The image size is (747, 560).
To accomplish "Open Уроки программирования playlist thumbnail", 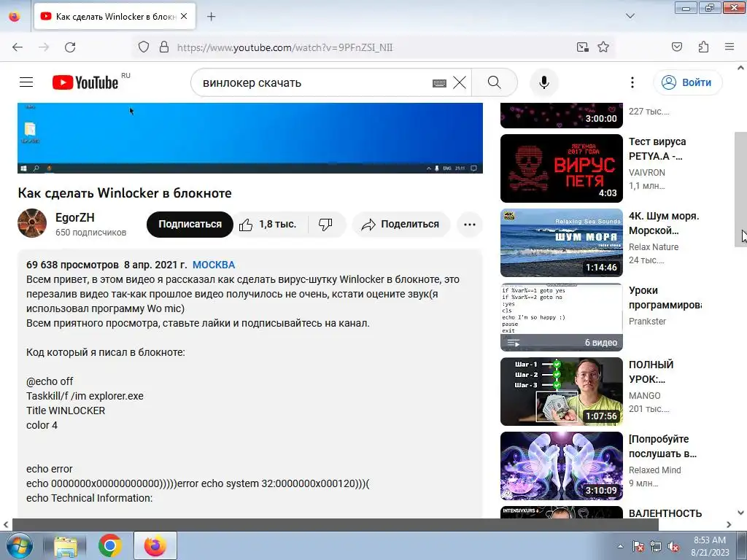I will point(561,317).
